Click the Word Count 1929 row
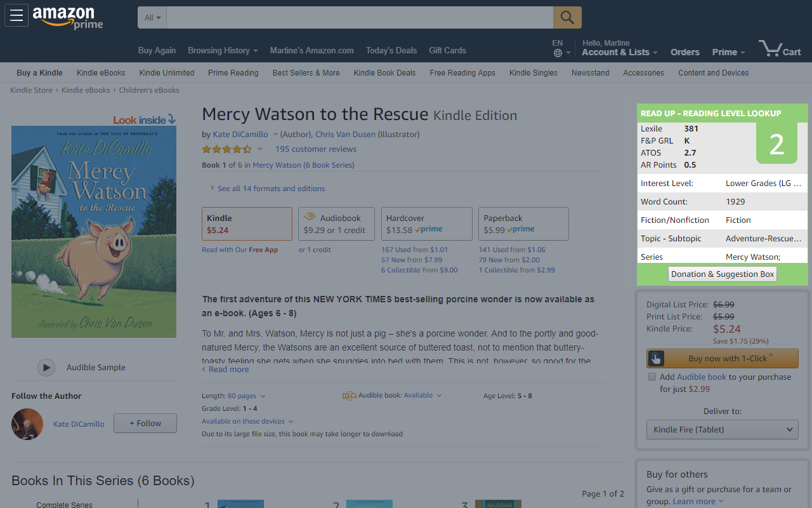This screenshot has height=508, width=812. [723, 201]
